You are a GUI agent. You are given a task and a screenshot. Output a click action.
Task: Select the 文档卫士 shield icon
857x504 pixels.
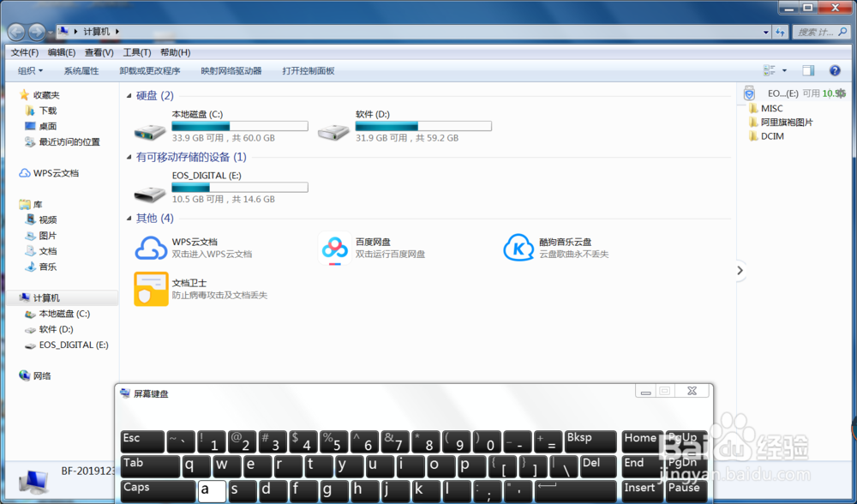[151, 289]
